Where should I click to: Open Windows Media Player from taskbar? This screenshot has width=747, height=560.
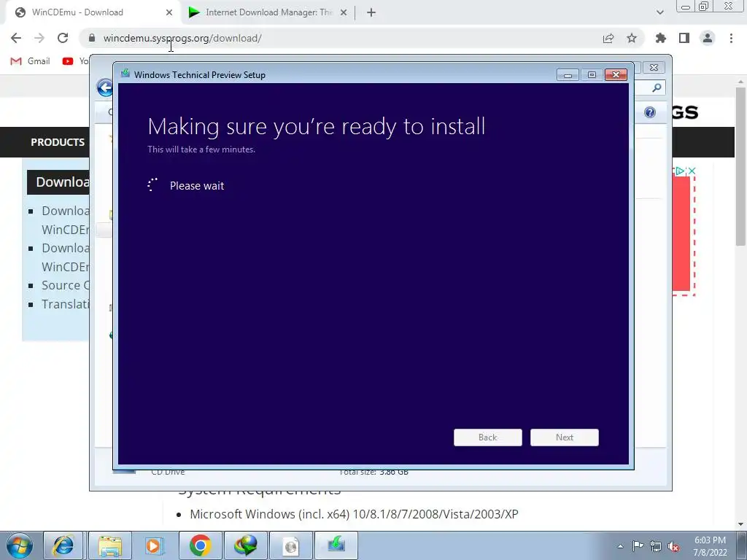(x=155, y=545)
